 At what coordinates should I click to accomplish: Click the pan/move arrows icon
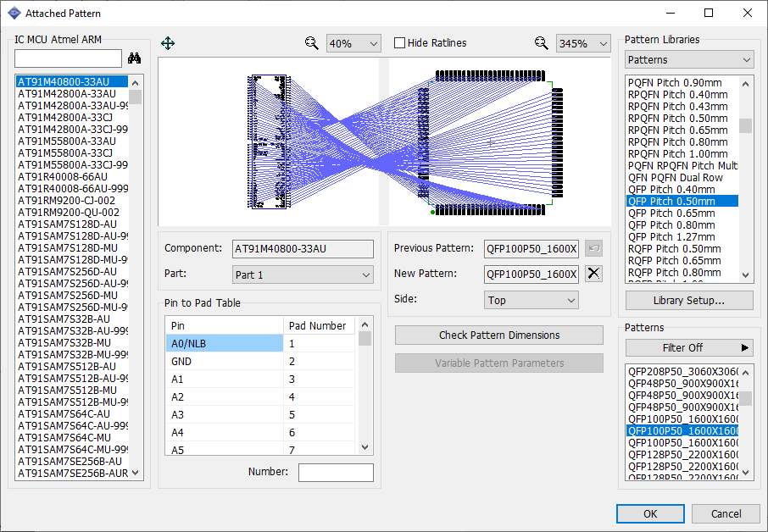[x=168, y=43]
